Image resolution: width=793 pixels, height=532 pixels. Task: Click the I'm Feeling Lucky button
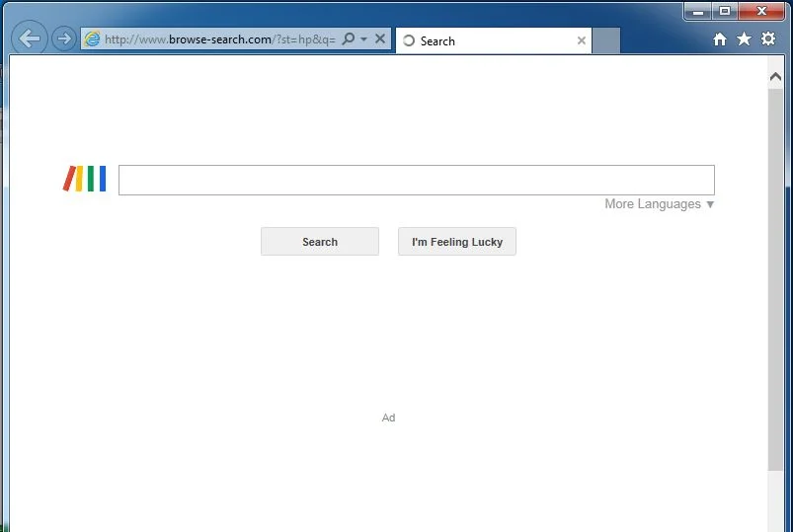point(457,242)
